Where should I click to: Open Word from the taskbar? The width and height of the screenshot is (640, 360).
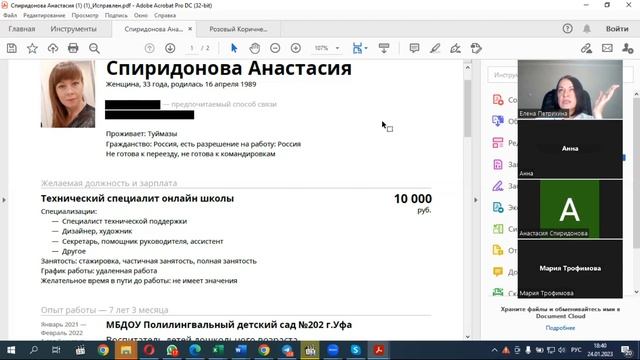(x=241, y=350)
